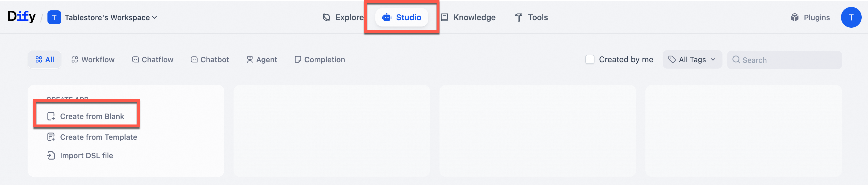Viewport: 868px width, 185px height.
Task: Filter apps by Workflow
Action: tap(93, 60)
